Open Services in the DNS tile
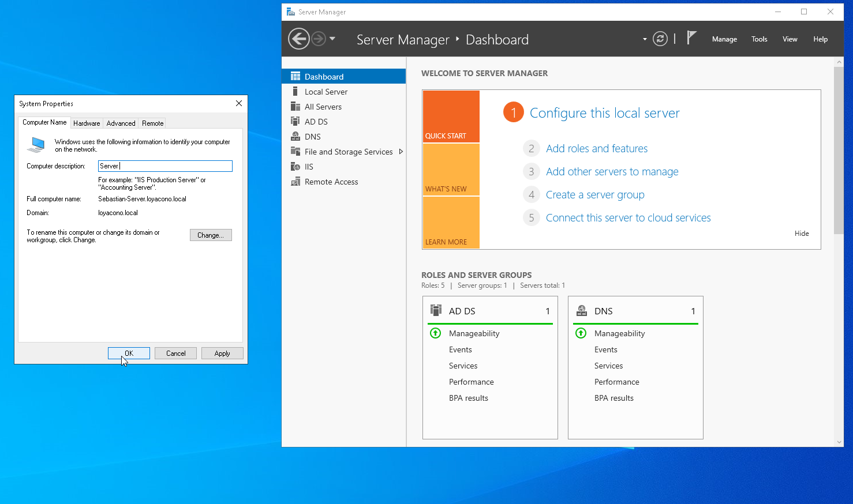The image size is (853, 504). tap(609, 366)
